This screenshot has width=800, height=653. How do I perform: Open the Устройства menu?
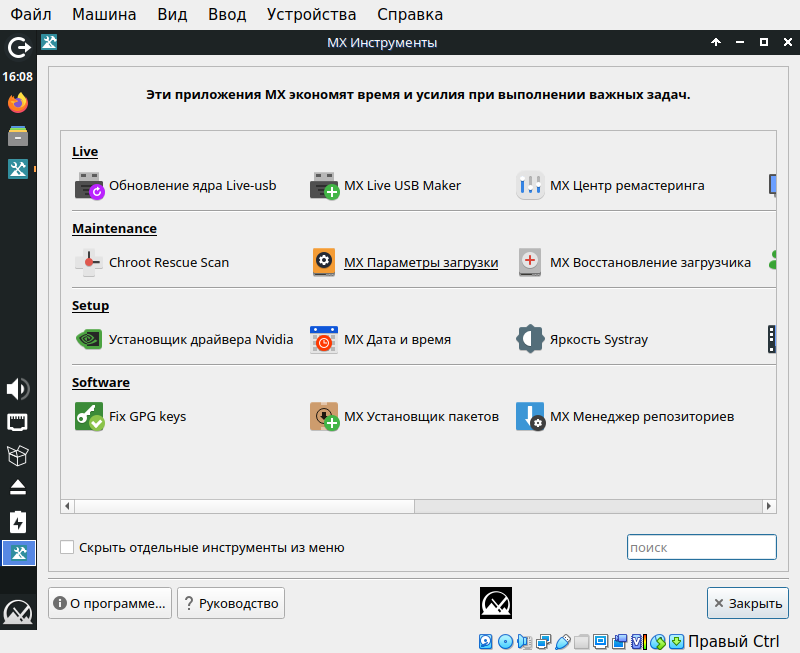[311, 14]
